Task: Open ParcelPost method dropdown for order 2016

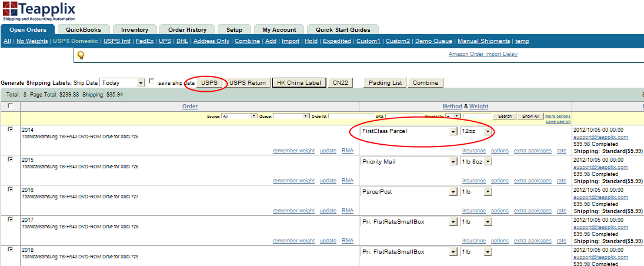Action: 409,192
